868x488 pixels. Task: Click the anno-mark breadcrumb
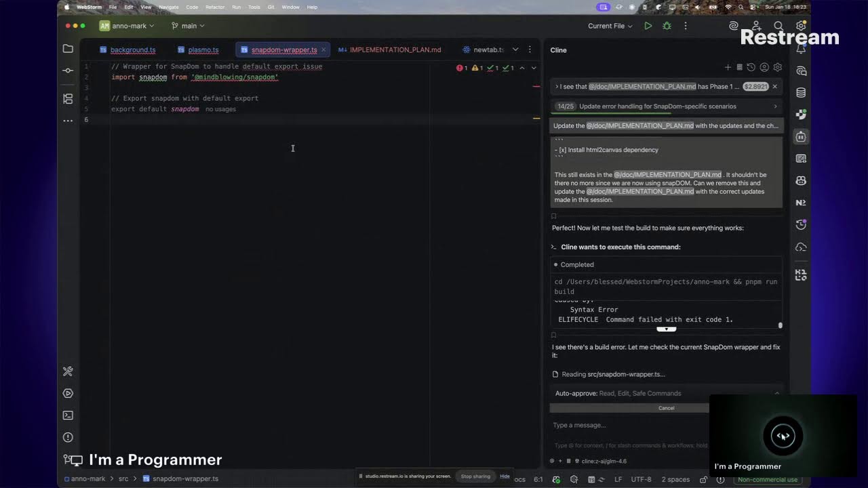(88, 479)
